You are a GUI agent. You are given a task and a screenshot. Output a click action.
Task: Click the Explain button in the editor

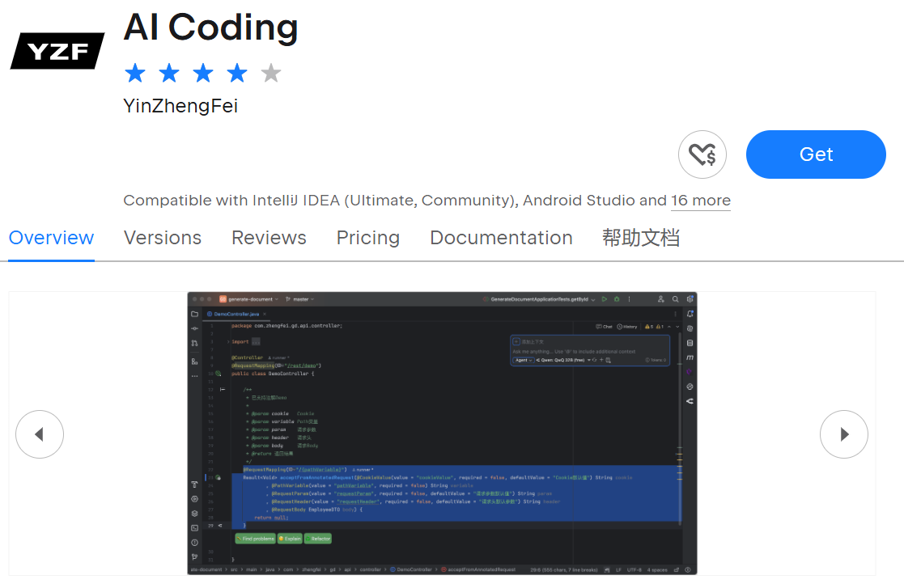290,539
